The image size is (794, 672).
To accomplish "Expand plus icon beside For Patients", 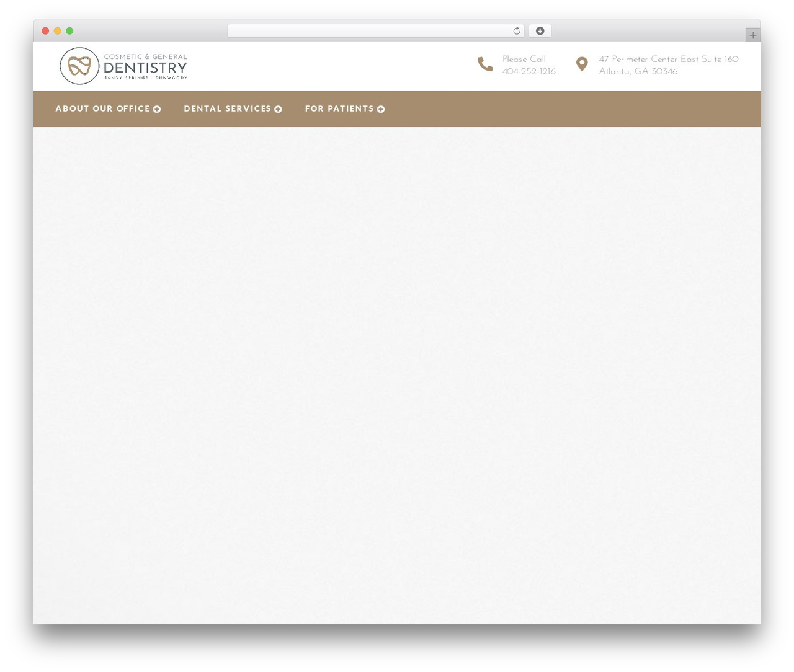I will (x=381, y=109).
